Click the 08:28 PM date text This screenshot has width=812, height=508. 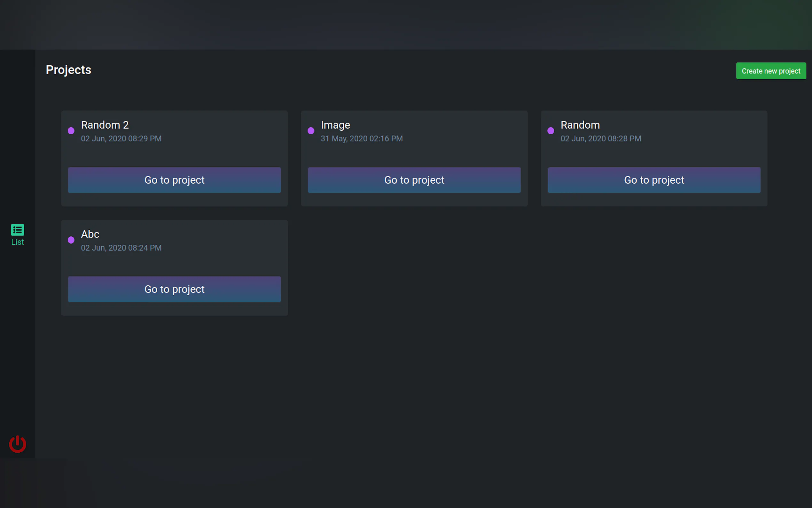[x=601, y=139]
